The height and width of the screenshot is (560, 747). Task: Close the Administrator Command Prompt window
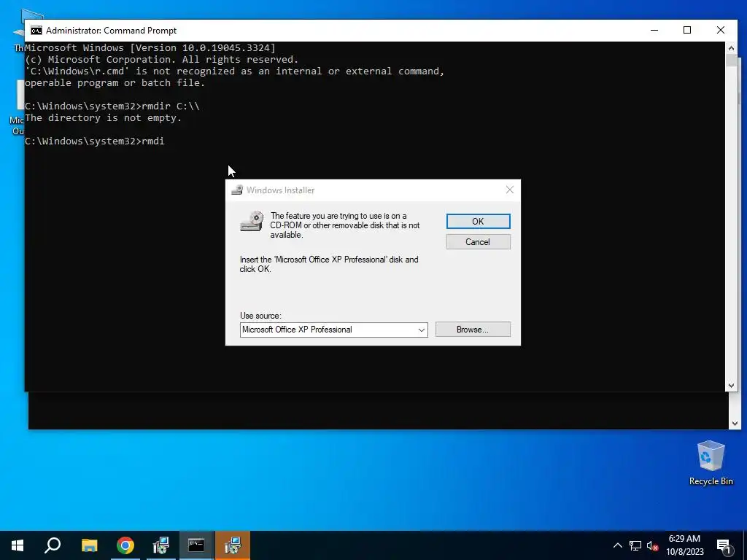(x=720, y=31)
